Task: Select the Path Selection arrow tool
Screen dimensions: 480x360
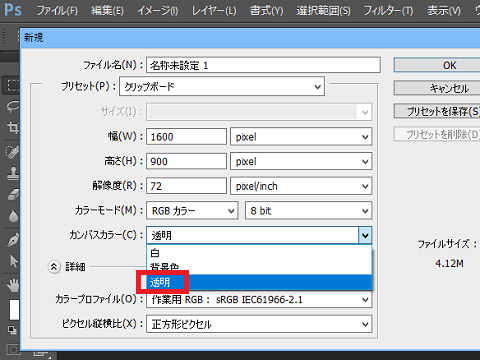Action: click(13, 261)
